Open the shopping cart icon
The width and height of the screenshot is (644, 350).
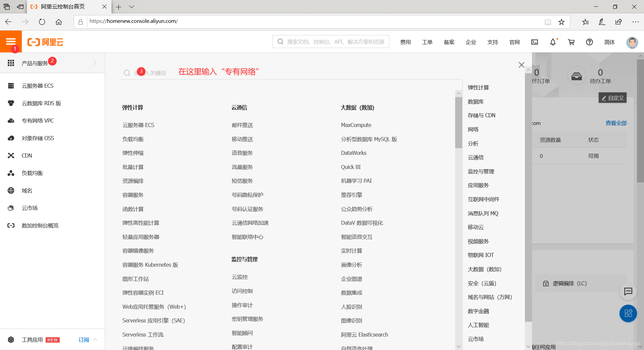click(571, 42)
